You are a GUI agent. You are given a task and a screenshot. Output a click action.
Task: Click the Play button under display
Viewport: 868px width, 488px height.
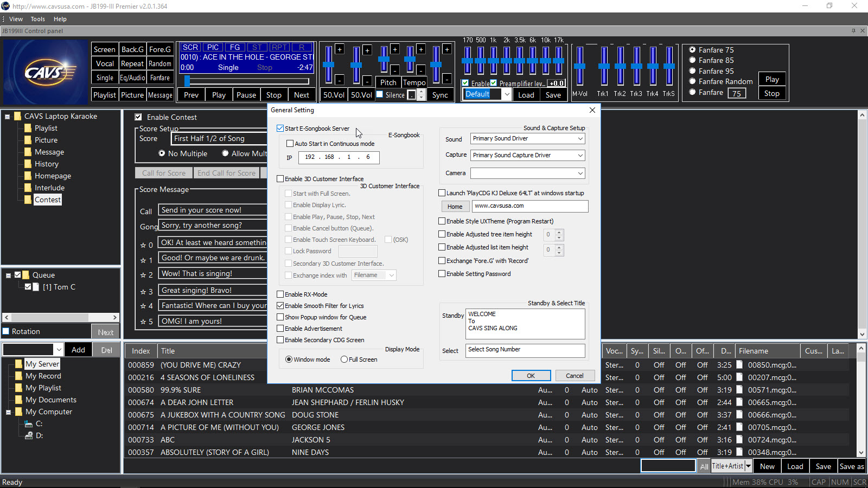coord(219,95)
